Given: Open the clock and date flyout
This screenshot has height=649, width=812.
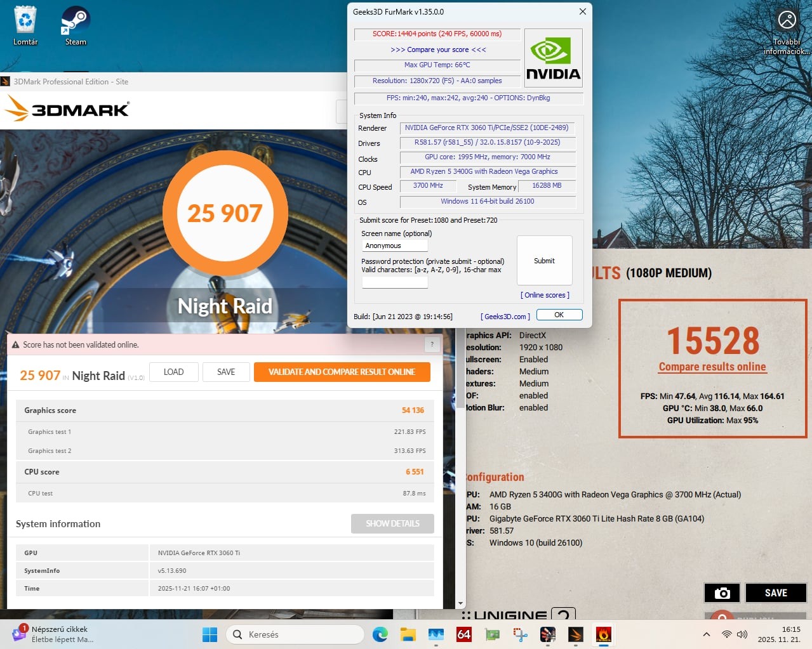Looking at the screenshot, I should [x=779, y=634].
